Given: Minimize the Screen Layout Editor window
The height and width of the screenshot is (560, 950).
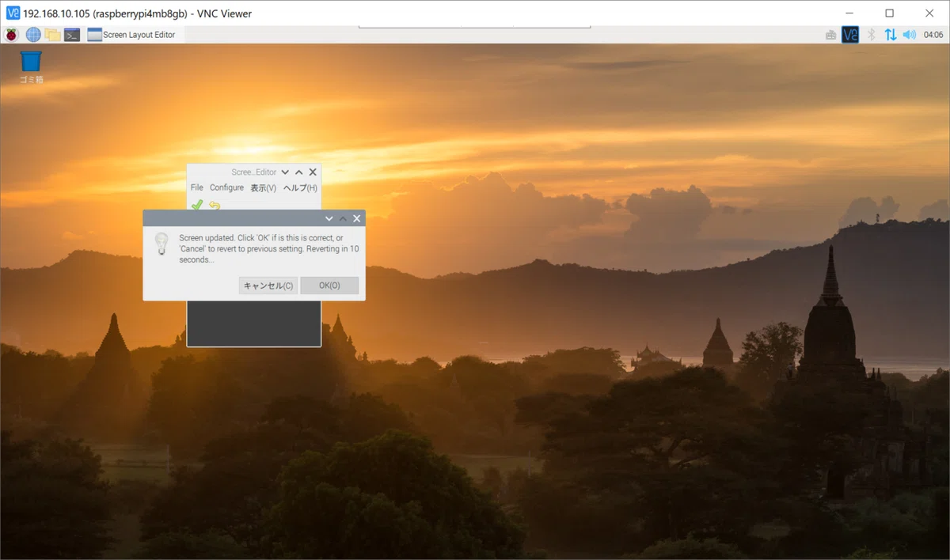Looking at the screenshot, I should 285,172.
